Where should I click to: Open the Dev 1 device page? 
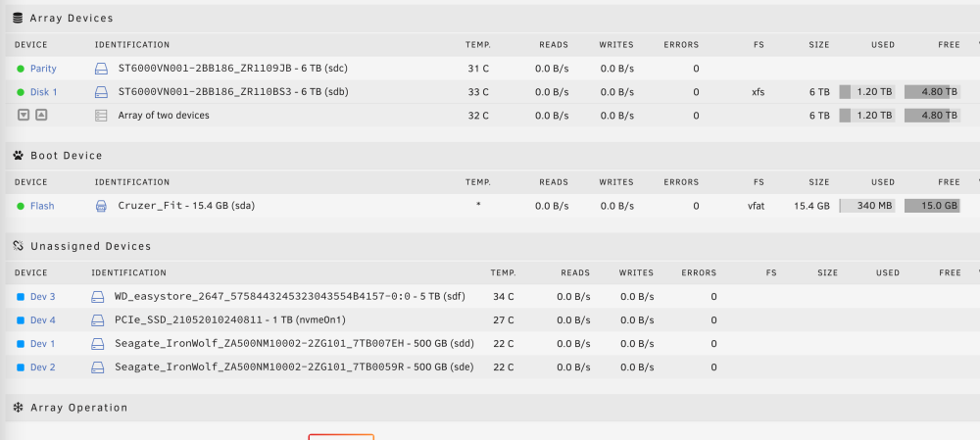coord(42,344)
